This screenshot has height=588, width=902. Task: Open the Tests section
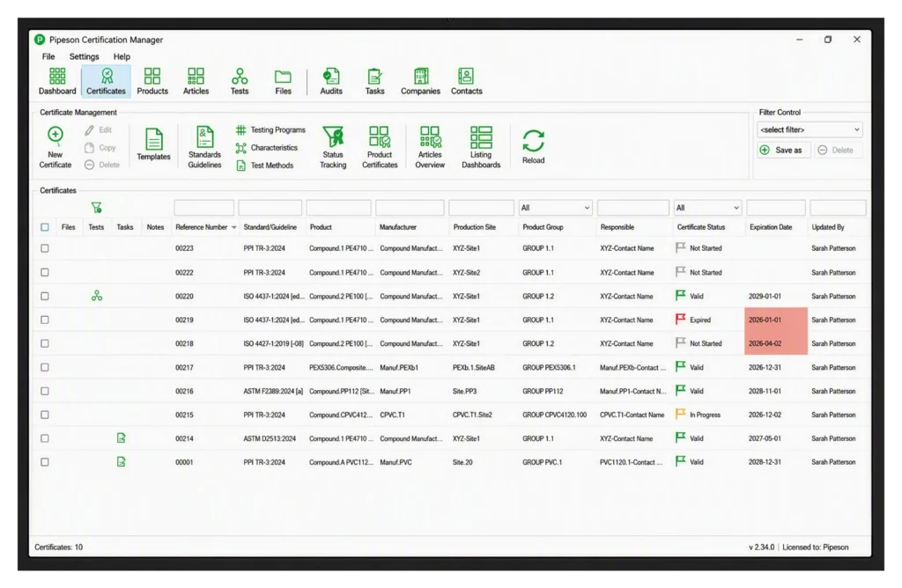click(x=240, y=81)
